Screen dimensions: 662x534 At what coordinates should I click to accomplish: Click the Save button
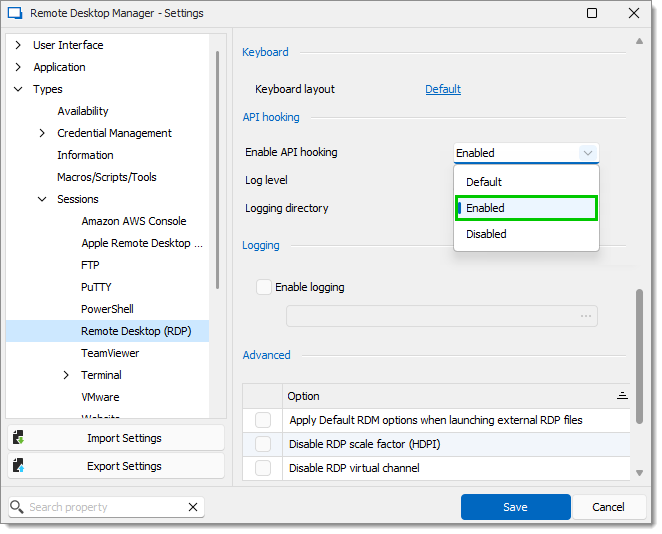tap(515, 507)
